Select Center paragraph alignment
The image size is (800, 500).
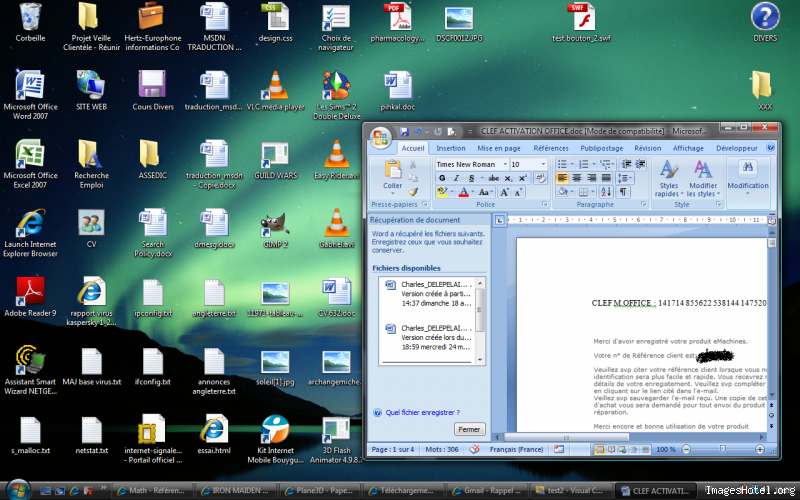[577, 178]
